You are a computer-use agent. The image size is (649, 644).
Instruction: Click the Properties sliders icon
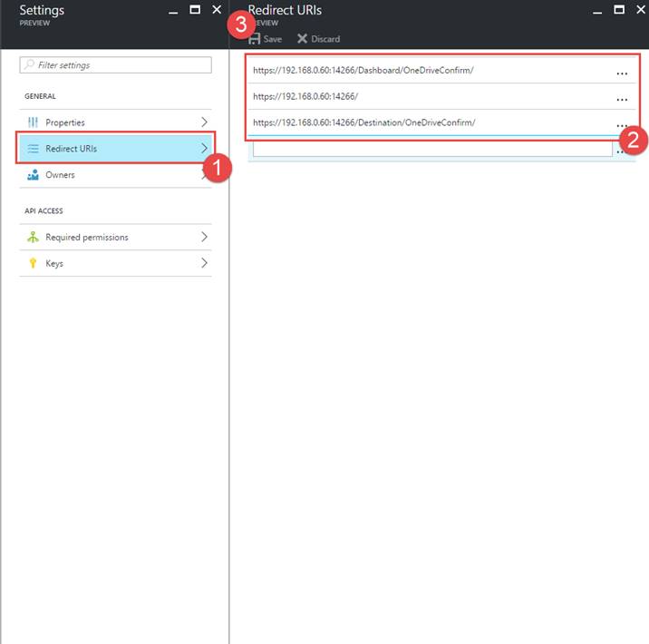(x=33, y=122)
